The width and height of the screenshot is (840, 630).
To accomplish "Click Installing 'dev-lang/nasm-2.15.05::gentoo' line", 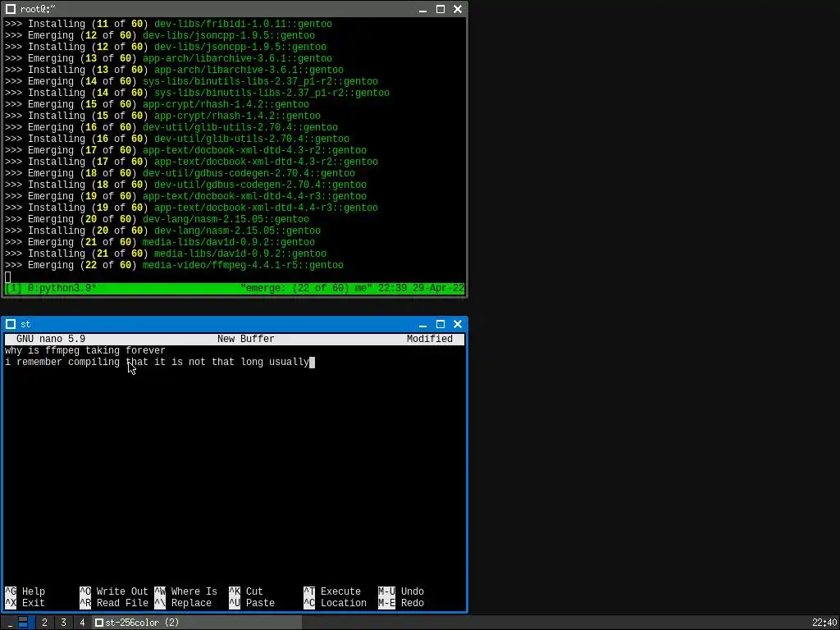I will (163, 231).
